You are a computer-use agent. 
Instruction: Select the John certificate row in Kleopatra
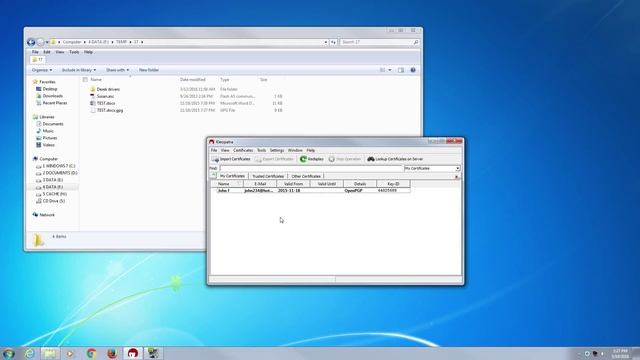310,191
